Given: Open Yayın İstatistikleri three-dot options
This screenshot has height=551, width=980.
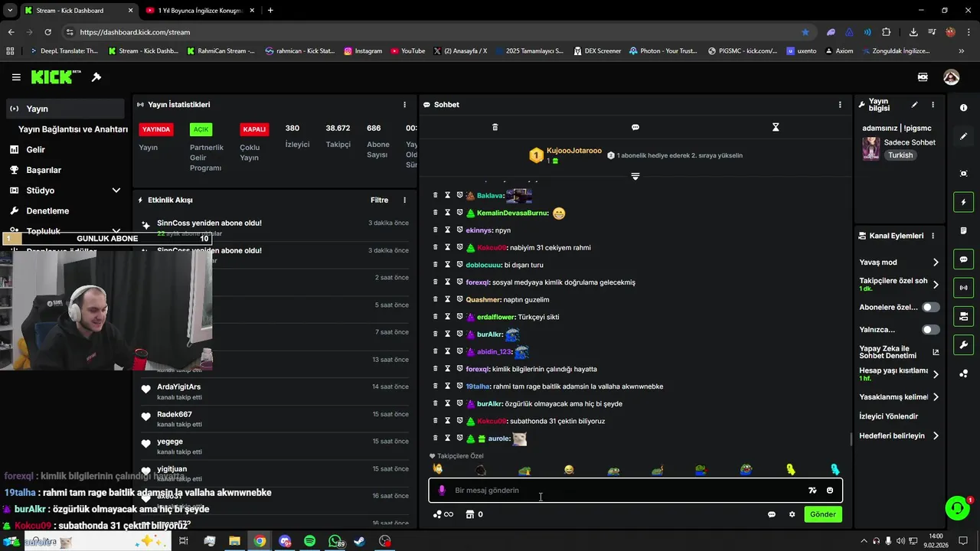Looking at the screenshot, I should [405, 105].
